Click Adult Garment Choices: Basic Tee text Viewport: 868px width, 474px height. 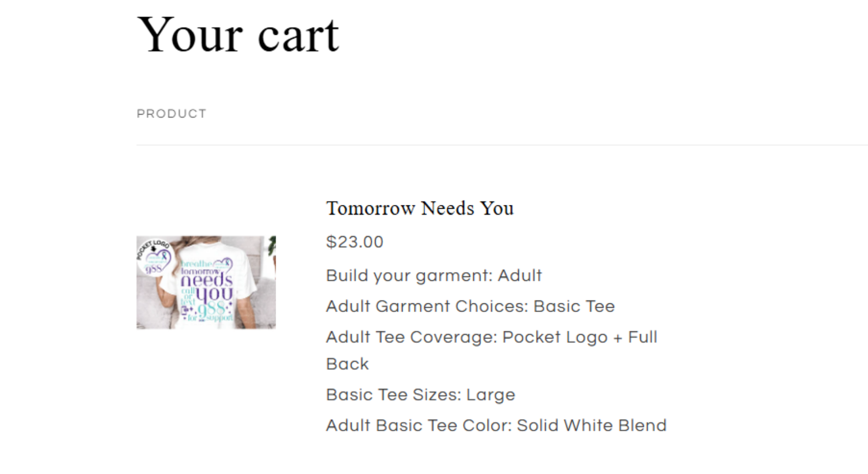[x=470, y=306]
